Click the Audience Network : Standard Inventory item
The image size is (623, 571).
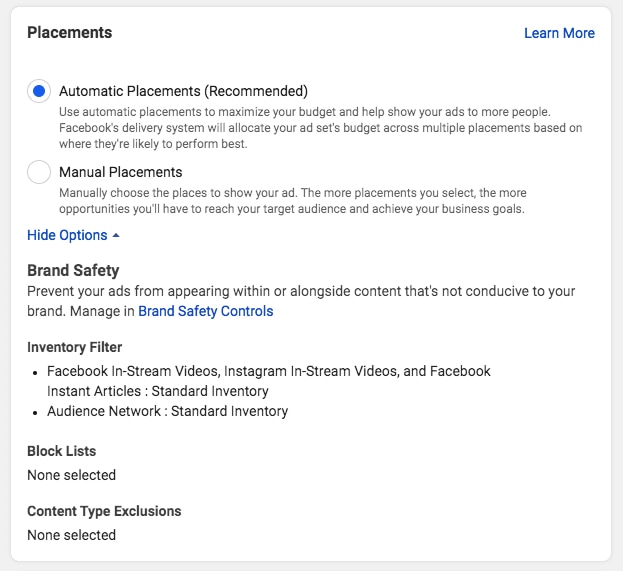[167, 411]
